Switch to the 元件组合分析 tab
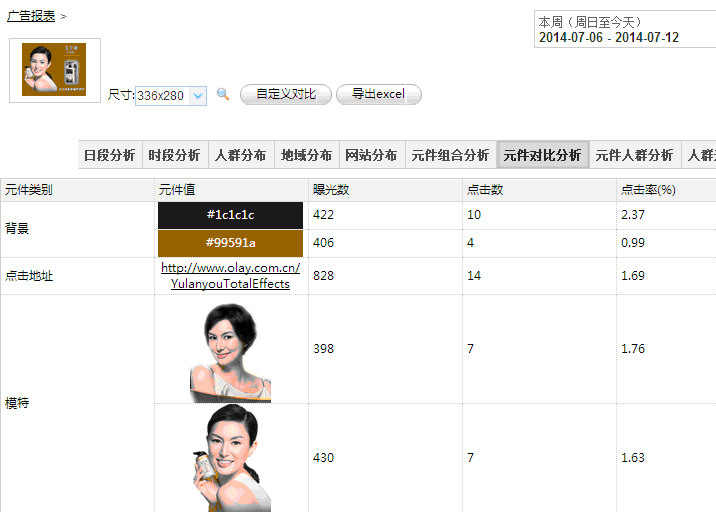The height and width of the screenshot is (512, 716). click(x=450, y=155)
